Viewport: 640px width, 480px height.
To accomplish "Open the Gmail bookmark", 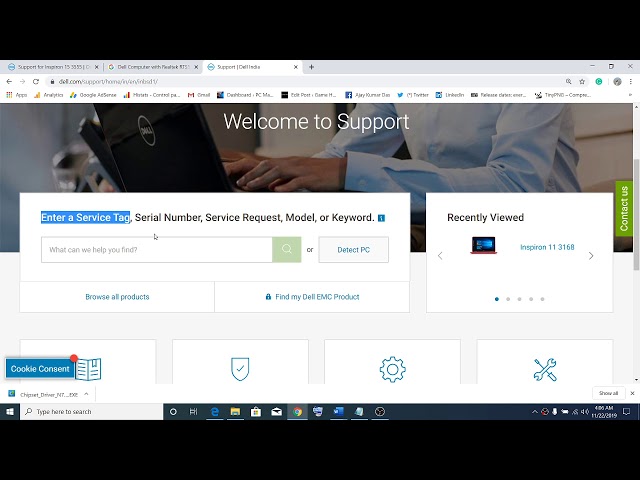I will point(199,95).
